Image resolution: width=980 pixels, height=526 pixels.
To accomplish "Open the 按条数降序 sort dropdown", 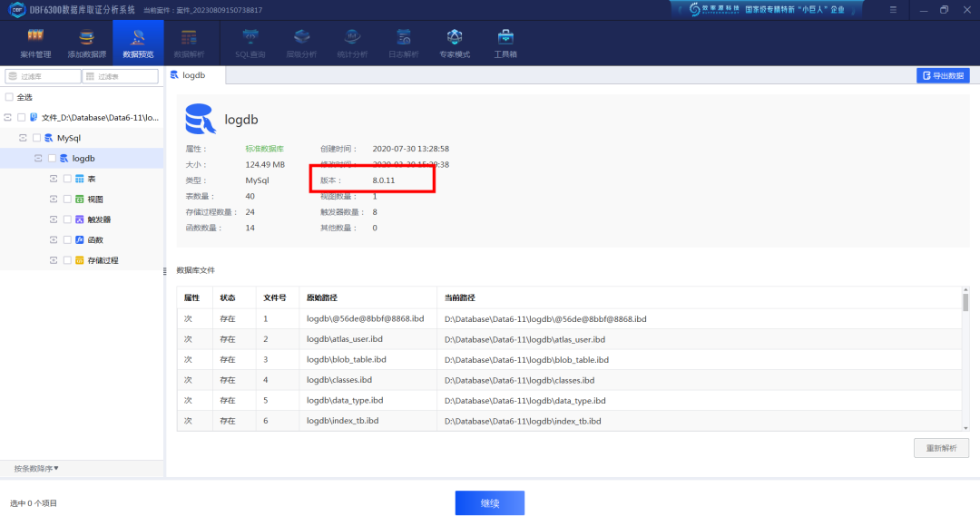I will point(36,469).
